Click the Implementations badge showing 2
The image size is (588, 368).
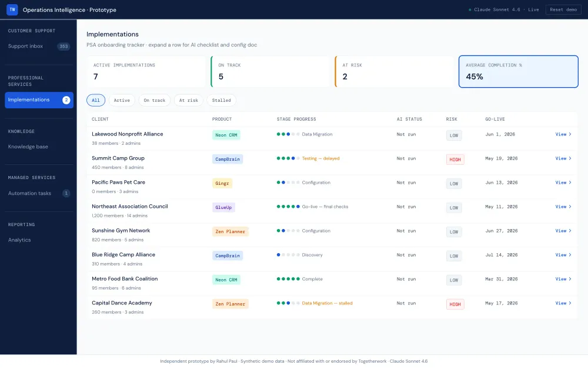[x=66, y=100]
